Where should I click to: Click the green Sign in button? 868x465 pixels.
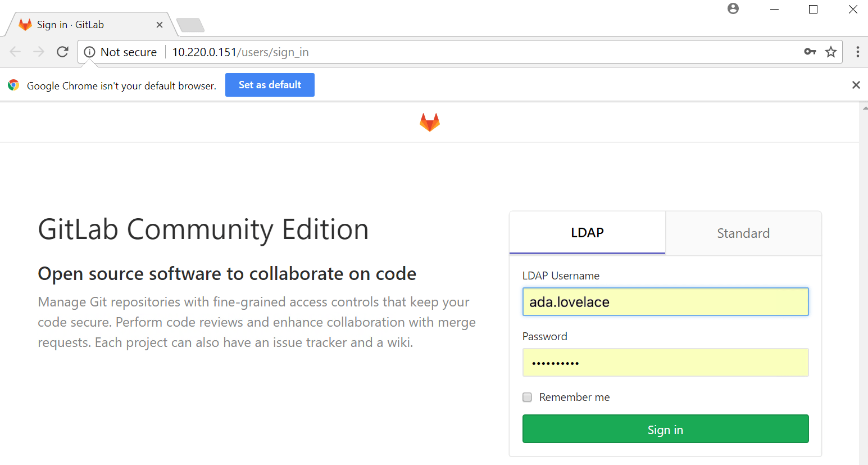point(665,429)
